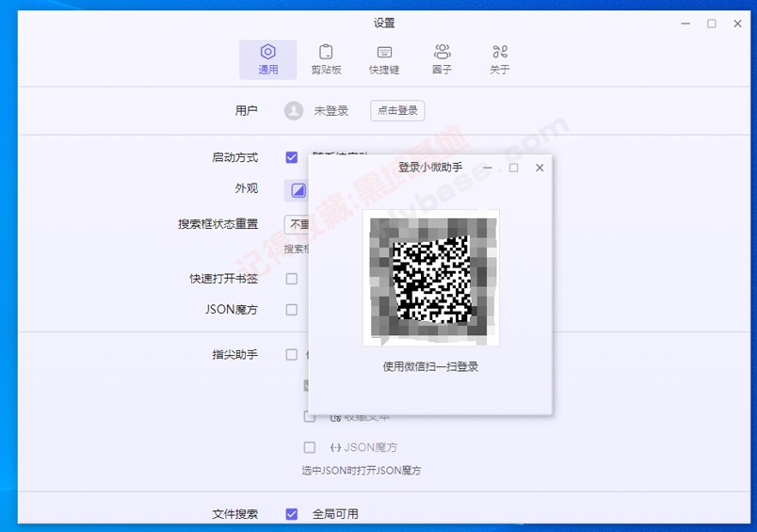Image resolution: width=757 pixels, height=532 pixels.
Task: Maximize the 登录小微助手 dialog
Action: point(514,168)
